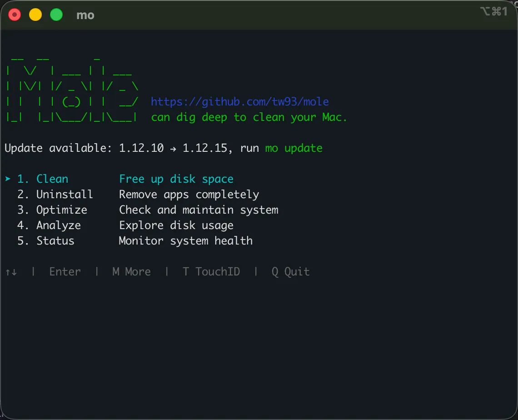The image size is (518, 420).
Task: Click the ⌥⌘1 shortcut indicator in title bar
Action: (x=493, y=12)
